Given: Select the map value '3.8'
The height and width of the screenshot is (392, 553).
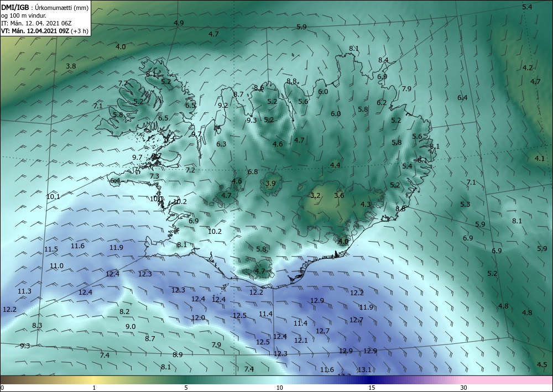Looking at the screenshot, I should pyautogui.click(x=71, y=66).
